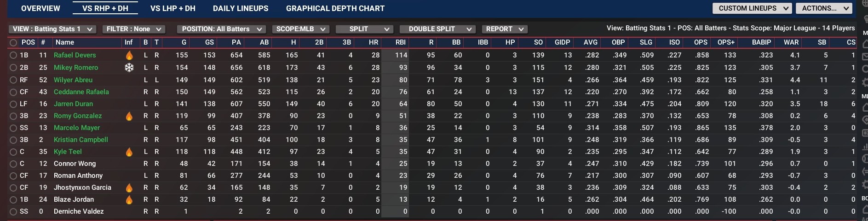Click the snowflake icon beside Mikey Romero
This screenshot has height=221, width=868.
[129, 68]
